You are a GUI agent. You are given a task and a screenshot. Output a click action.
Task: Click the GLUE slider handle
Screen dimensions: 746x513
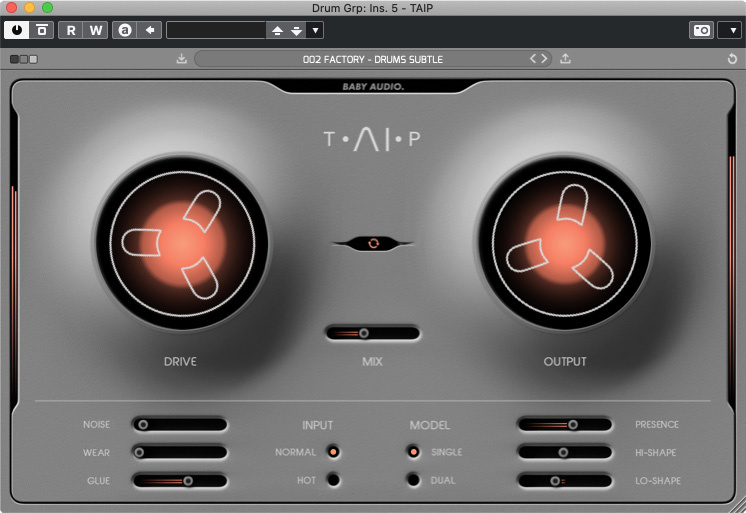[x=188, y=481]
